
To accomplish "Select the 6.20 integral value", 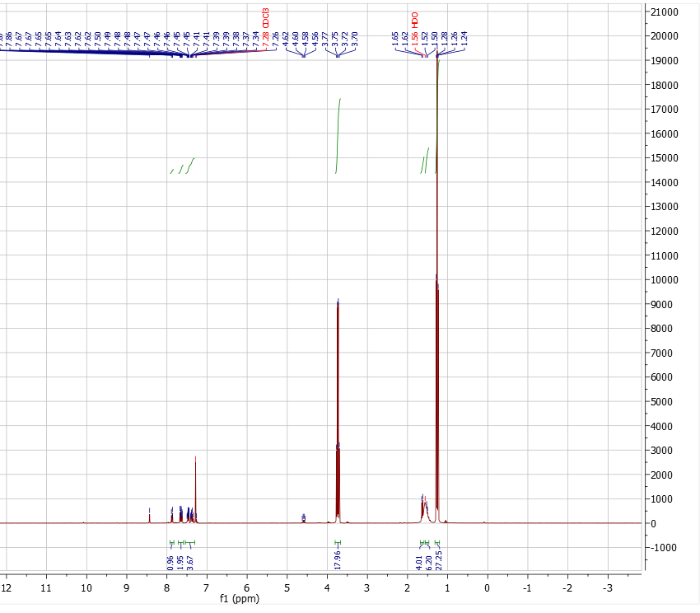I will click(427, 561).
